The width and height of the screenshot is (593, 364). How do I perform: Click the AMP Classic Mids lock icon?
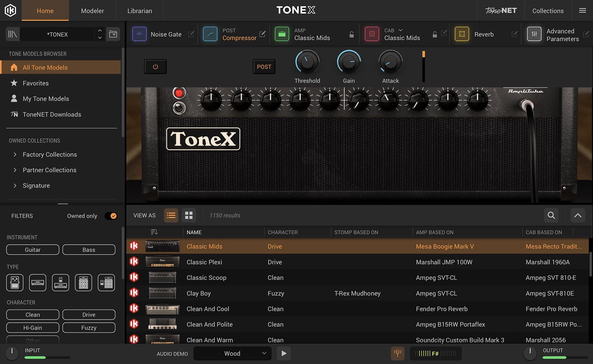[x=351, y=34]
